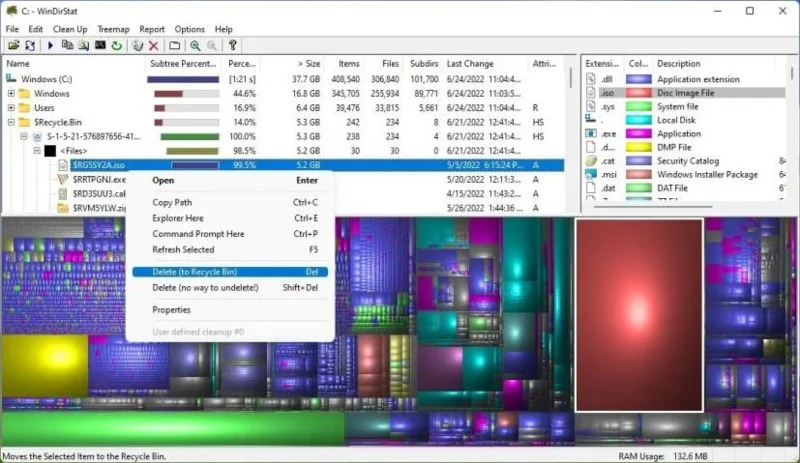Select Delete (to Recycle Bin) option
Image resolution: width=800 pixels, height=463 pixels.
[x=230, y=272]
